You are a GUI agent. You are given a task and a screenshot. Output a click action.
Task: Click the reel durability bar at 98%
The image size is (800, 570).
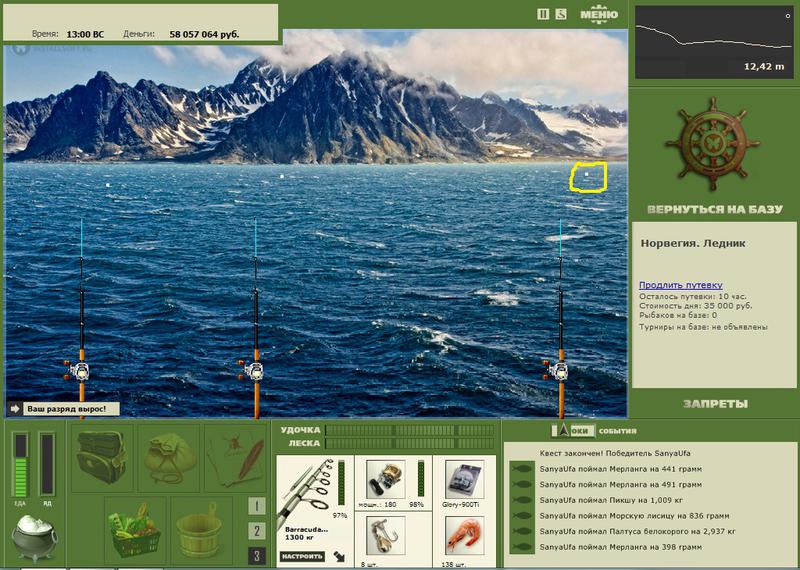[421, 478]
